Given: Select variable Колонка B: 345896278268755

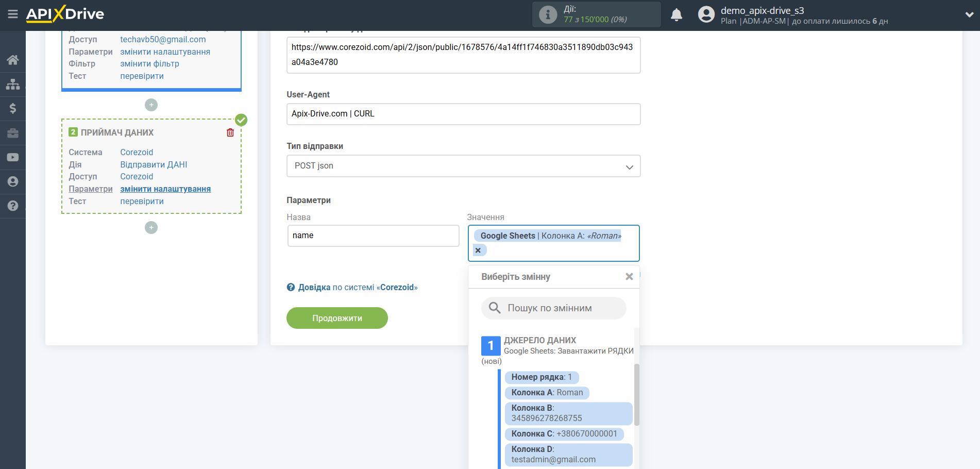Looking at the screenshot, I should (x=568, y=413).
